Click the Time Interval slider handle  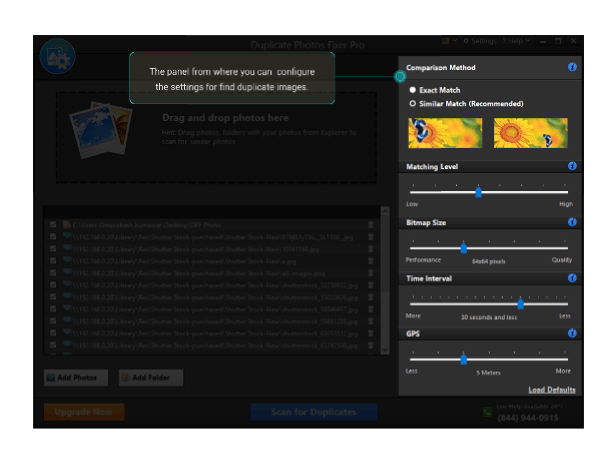click(x=520, y=304)
